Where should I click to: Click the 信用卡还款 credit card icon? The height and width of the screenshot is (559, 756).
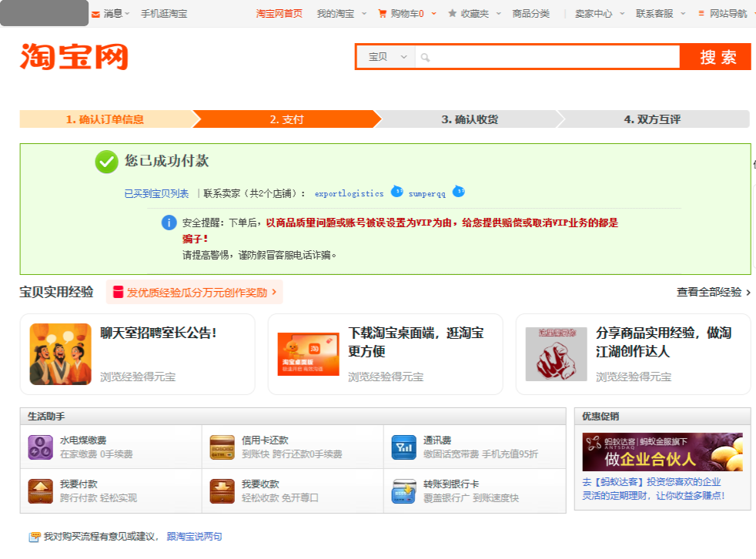tap(222, 447)
